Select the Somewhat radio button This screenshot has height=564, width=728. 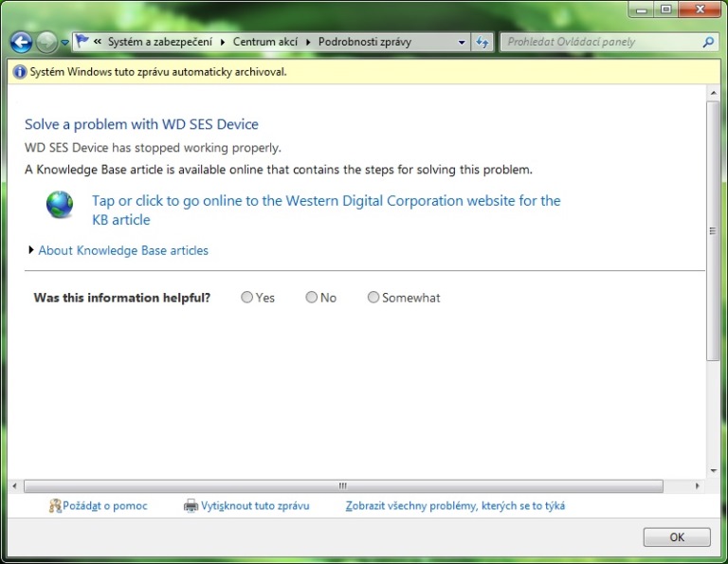tap(373, 297)
